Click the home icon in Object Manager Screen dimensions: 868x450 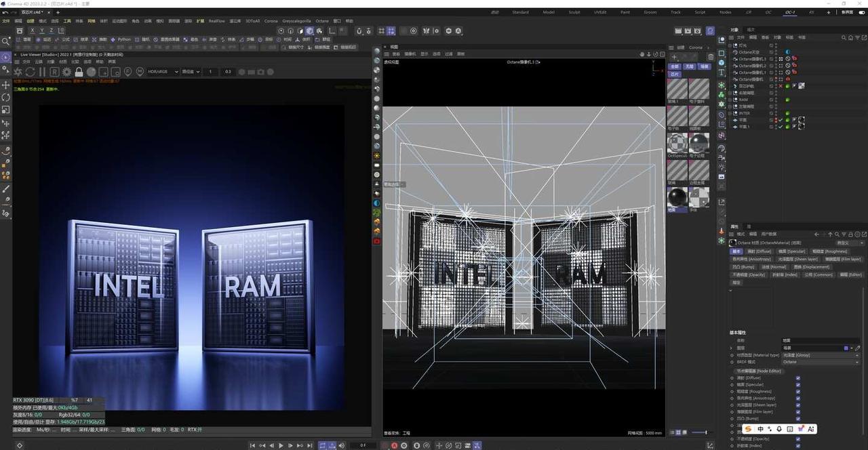point(850,38)
